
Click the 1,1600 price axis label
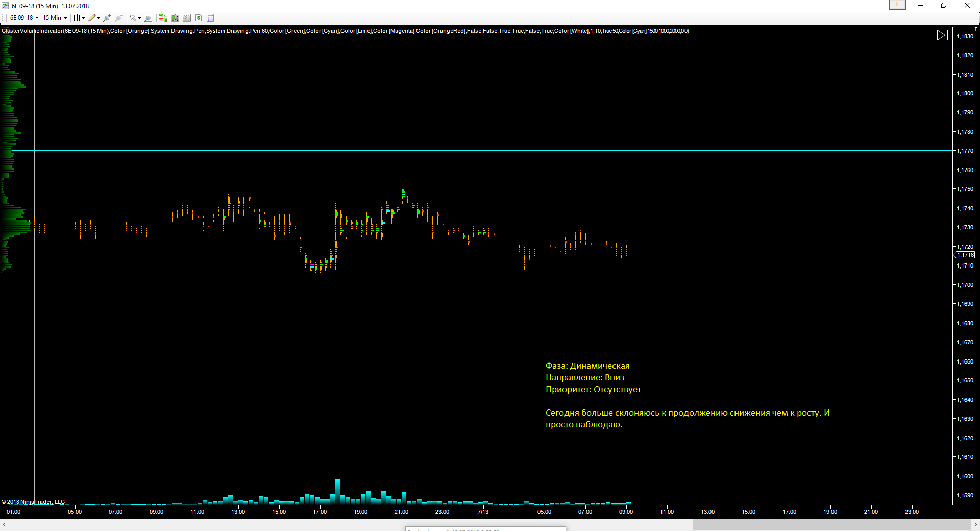pos(965,476)
